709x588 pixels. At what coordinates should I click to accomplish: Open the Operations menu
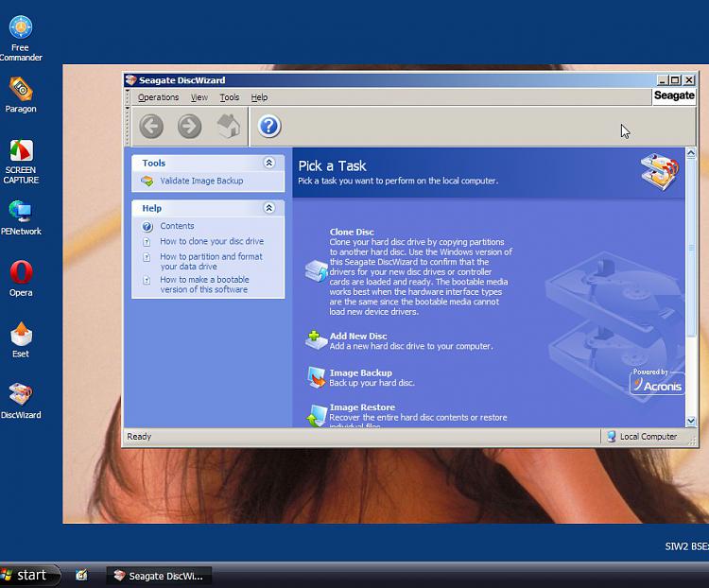(x=158, y=97)
